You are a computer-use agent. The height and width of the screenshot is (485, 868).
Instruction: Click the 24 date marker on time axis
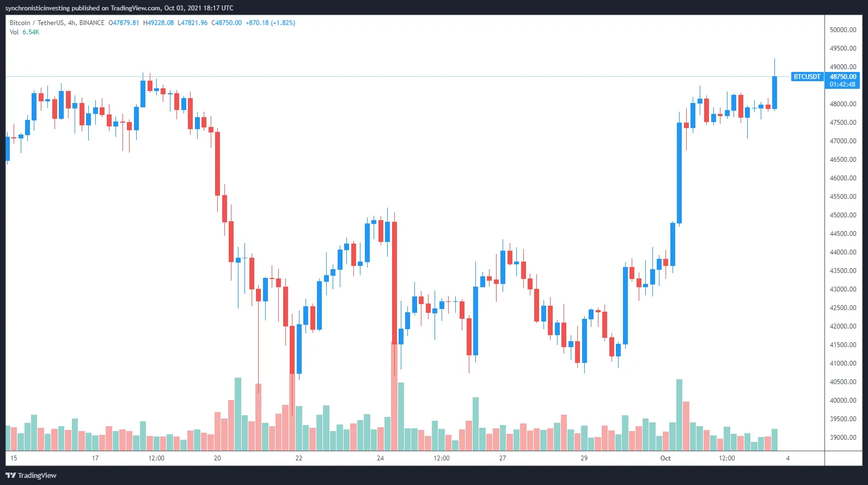coord(380,458)
